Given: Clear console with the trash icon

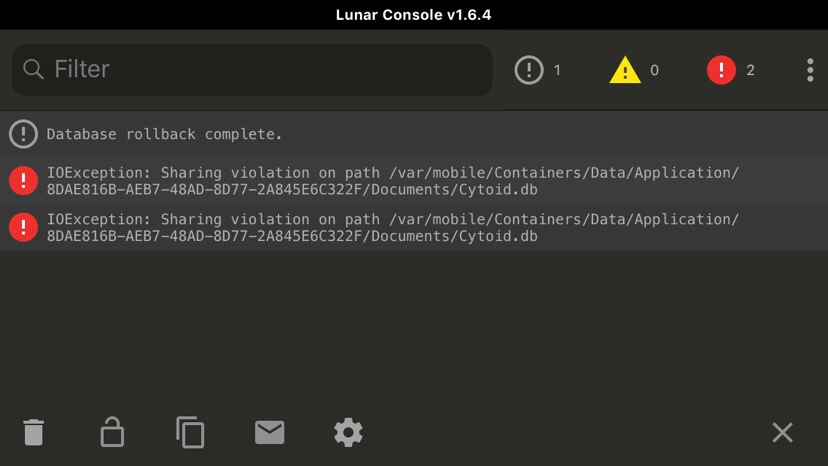Looking at the screenshot, I should tap(33, 432).
